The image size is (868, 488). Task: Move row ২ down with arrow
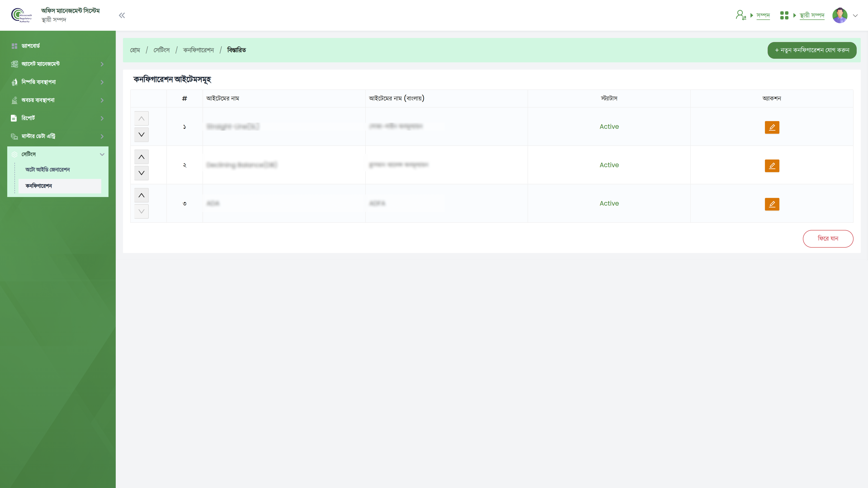tap(141, 173)
